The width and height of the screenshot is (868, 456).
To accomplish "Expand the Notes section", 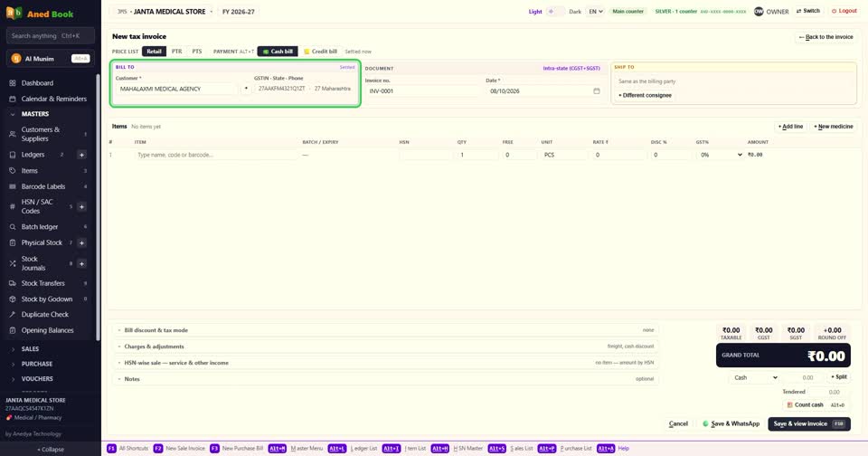I will click(385, 379).
